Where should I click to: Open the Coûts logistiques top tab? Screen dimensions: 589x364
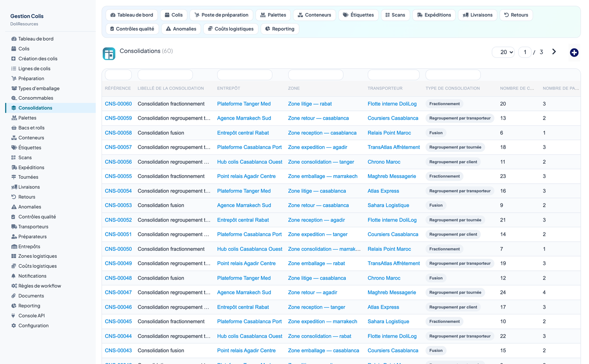[x=231, y=29]
